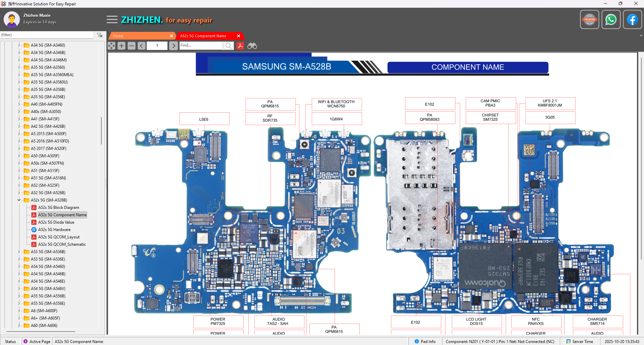This screenshot has height=345, width=644.
Task: Click the LCD LIGHT DOS15 label
Action: [x=476, y=322]
